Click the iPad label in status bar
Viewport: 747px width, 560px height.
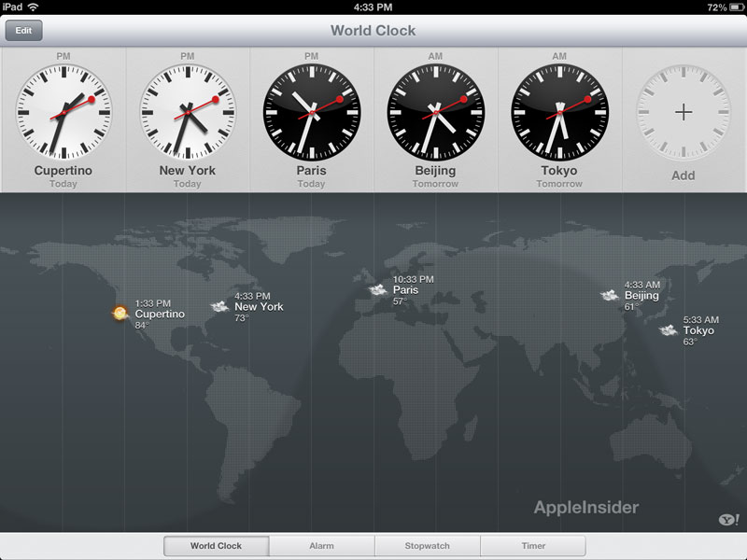pos(11,7)
